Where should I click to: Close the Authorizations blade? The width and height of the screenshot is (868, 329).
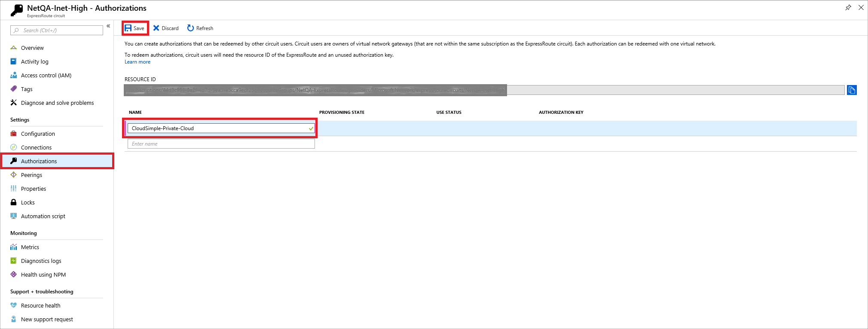point(861,8)
